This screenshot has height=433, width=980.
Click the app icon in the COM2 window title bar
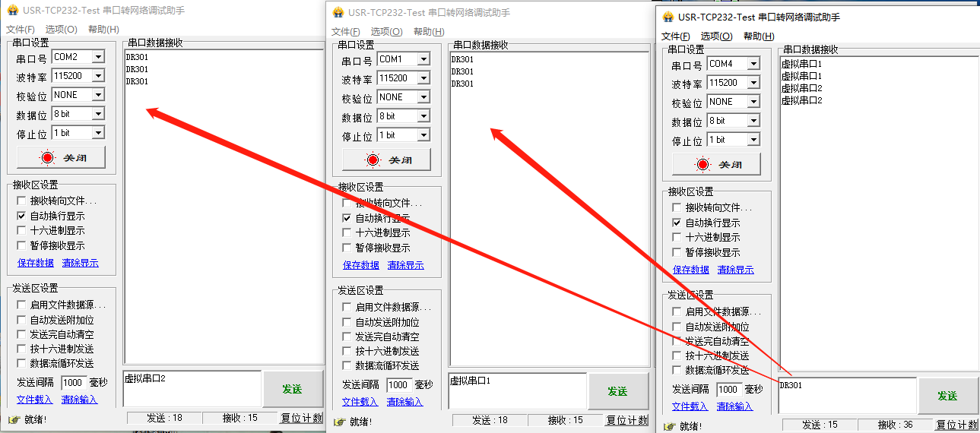pos(13,11)
